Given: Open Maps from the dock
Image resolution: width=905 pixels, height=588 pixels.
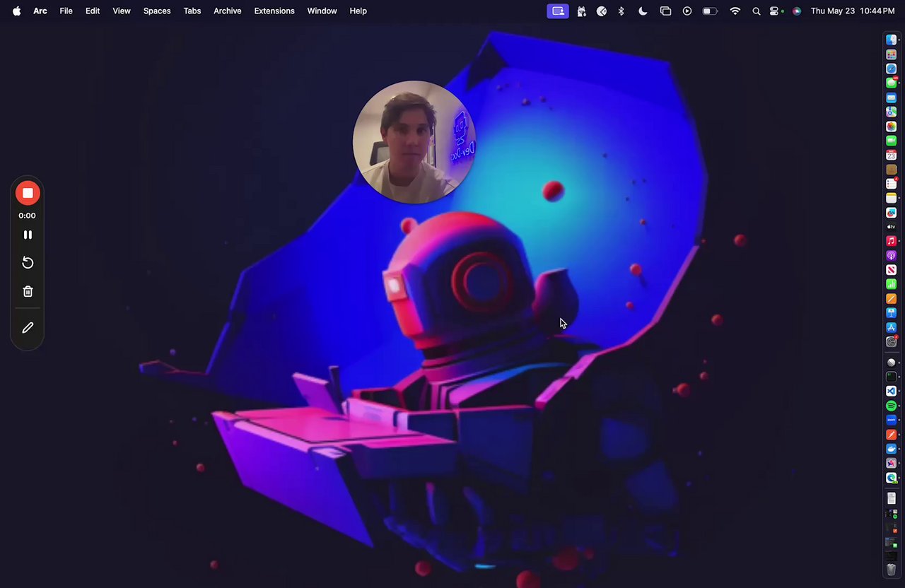Looking at the screenshot, I should [x=892, y=112].
